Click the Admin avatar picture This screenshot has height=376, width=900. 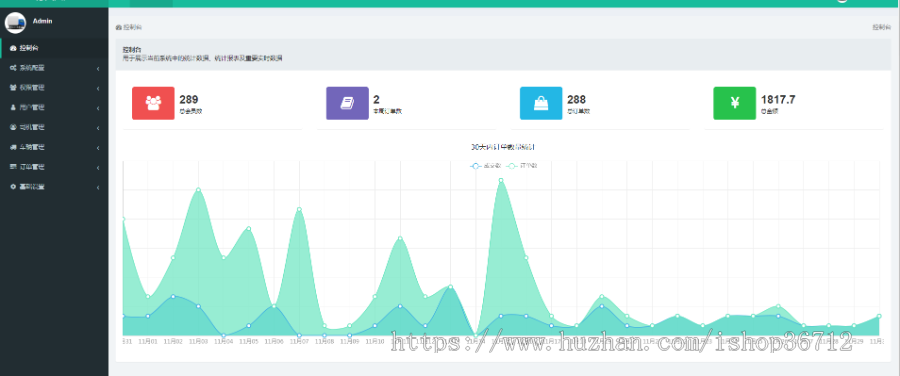click(x=15, y=22)
